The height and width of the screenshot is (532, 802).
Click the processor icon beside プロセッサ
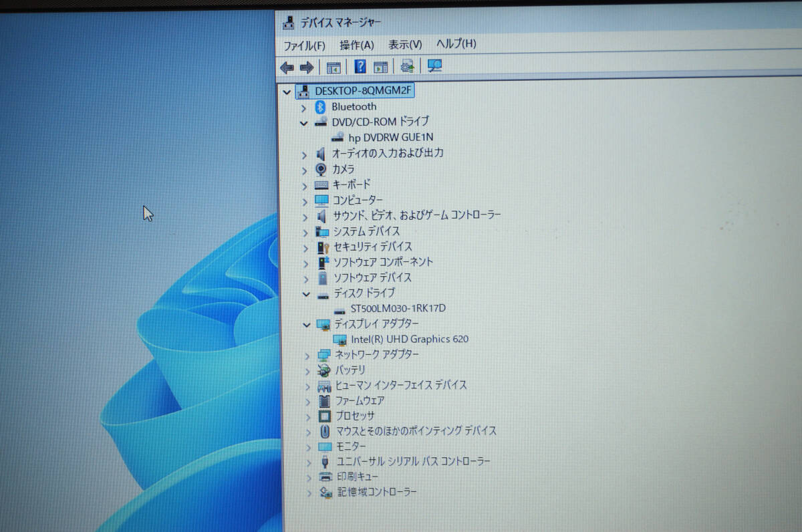(325, 416)
